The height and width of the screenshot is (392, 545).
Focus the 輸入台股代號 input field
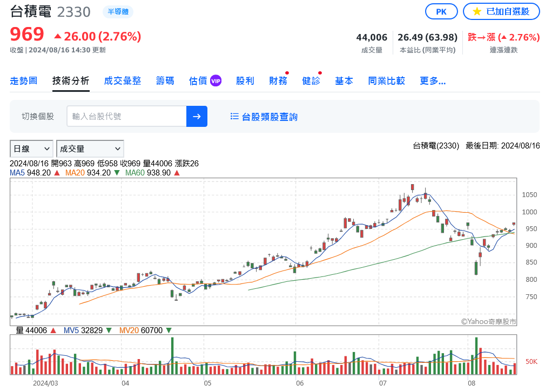tap(126, 117)
